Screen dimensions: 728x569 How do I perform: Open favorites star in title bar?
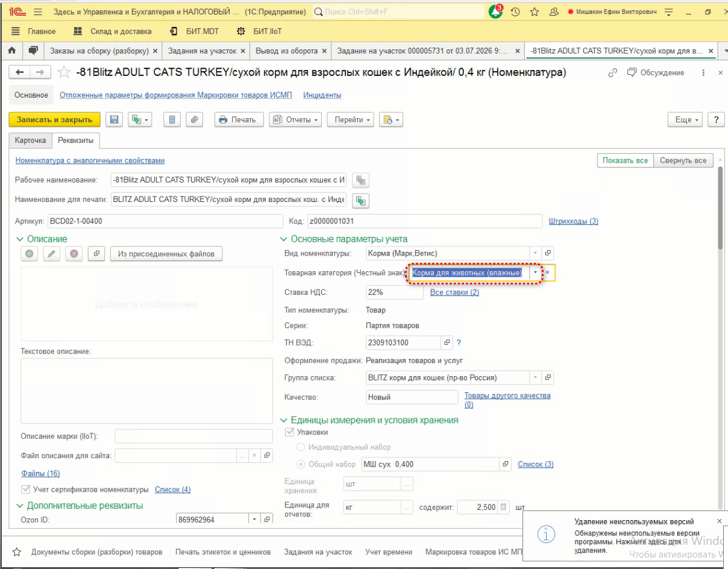535,11
